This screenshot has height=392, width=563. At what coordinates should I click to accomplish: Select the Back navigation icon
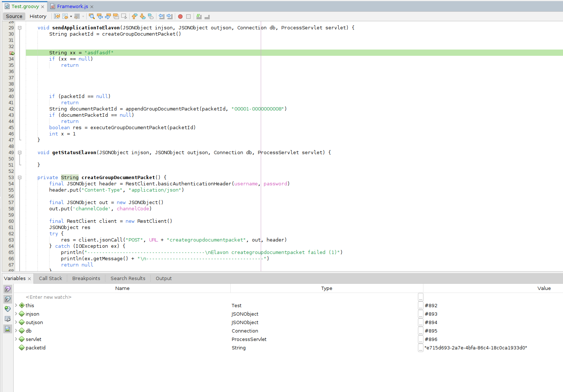coord(65,16)
